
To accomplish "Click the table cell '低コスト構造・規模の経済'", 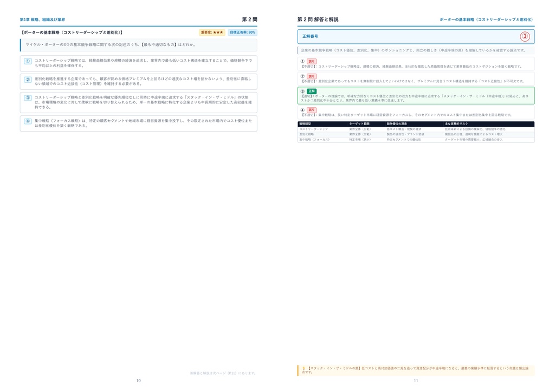I will tap(404, 129).
